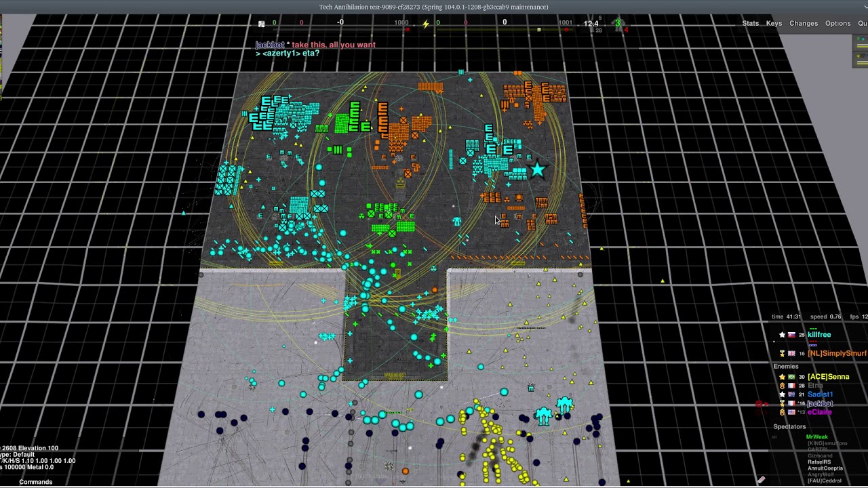
Task: Click the jackbot chat message line
Action: tap(315, 45)
